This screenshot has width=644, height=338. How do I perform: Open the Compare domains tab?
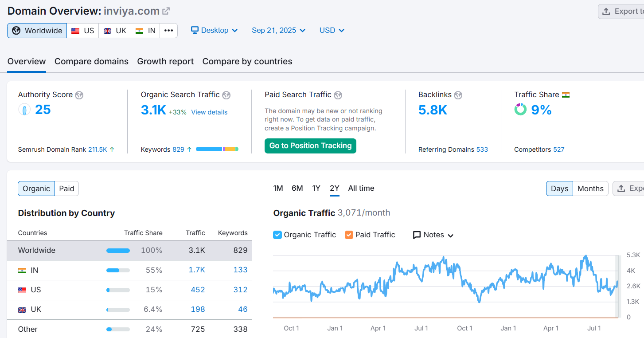click(x=91, y=62)
